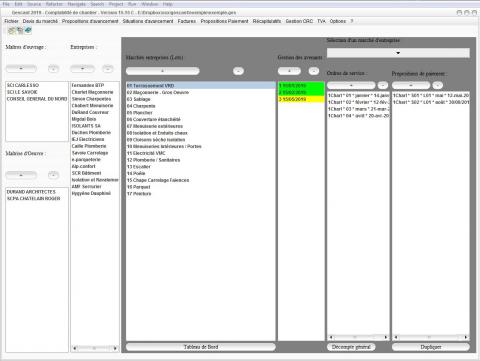Screen dimensions: 480x361
Task: Select the payment proposal row containing mai
Action: (x=431, y=95)
